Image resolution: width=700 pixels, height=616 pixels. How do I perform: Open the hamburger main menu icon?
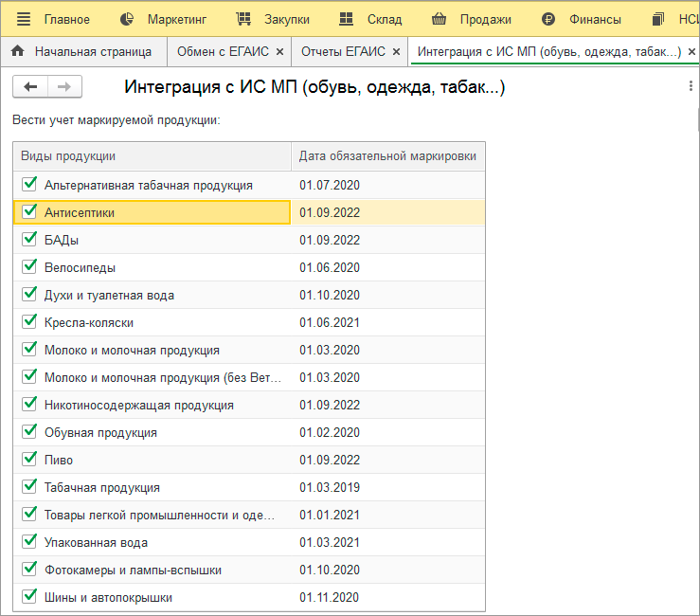tap(24, 19)
